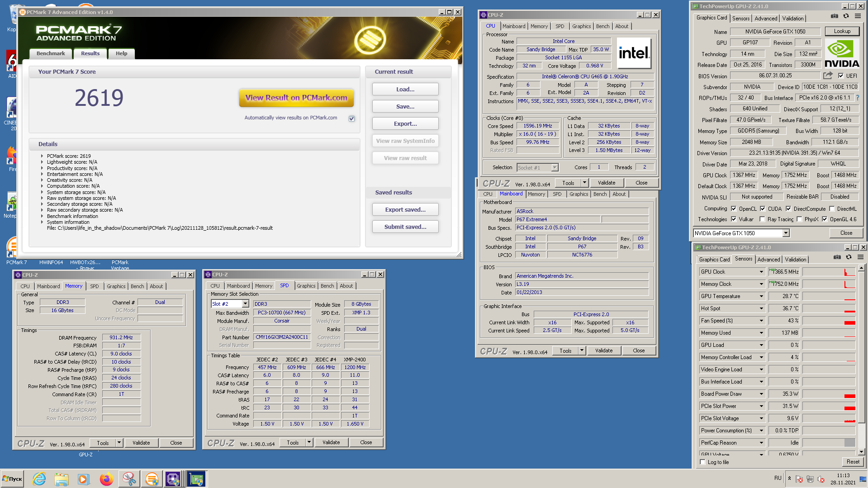Image resolution: width=868 pixels, height=488 pixels.
Task: Toggle automatically view results on PCMark.com
Action: [351, 118]
